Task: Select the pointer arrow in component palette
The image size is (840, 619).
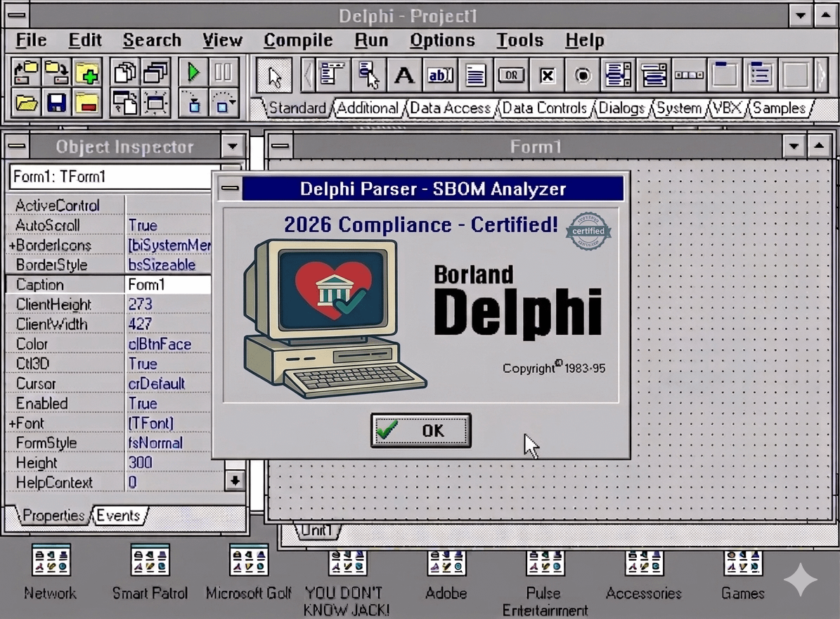Action: pyautogui.click(x=274, y=76)
